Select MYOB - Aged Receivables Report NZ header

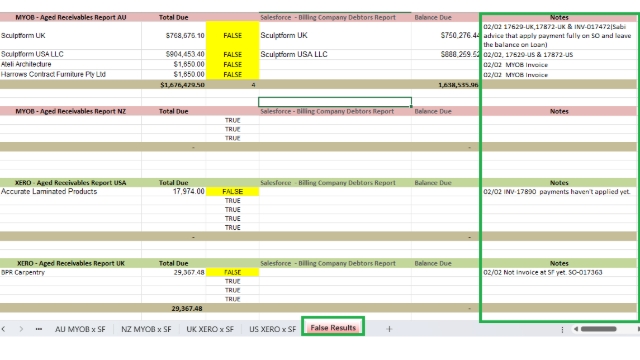[x=71, y=111]
